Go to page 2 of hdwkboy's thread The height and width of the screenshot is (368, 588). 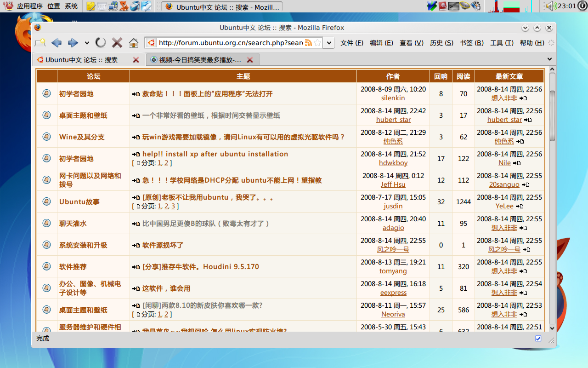(x=166, y=163)
